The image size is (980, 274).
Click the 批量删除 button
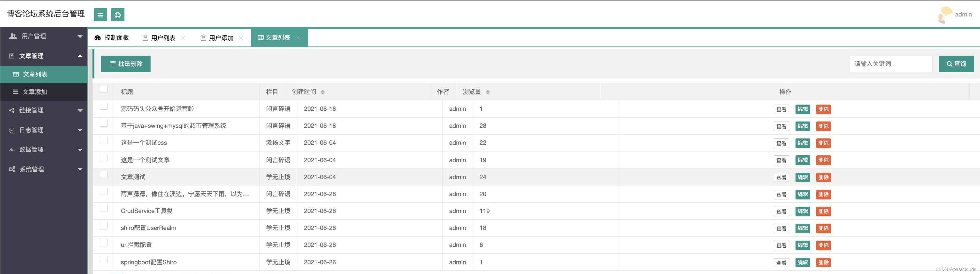coord(126,64)
